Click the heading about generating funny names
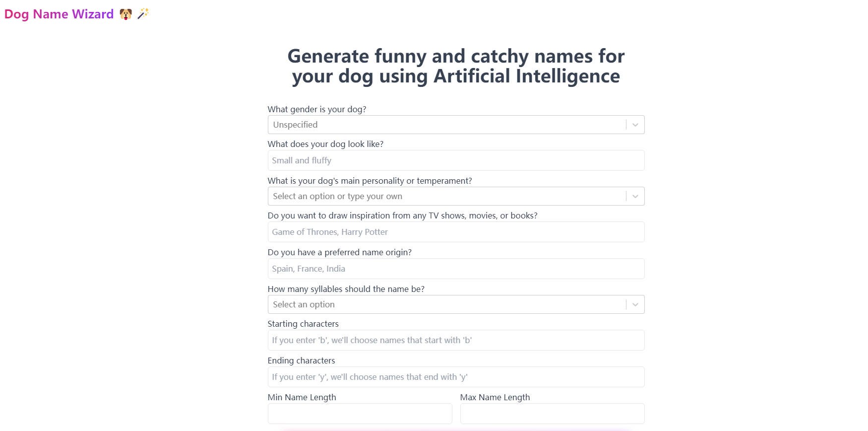 click(456, 66)
